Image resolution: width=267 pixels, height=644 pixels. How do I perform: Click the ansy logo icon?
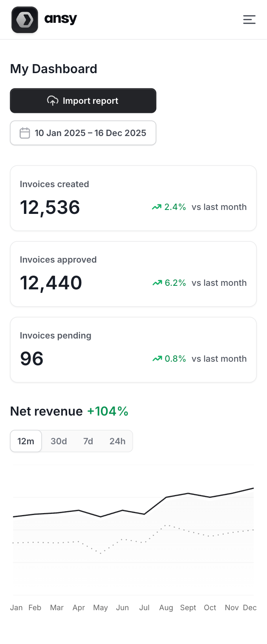[25, 20]
